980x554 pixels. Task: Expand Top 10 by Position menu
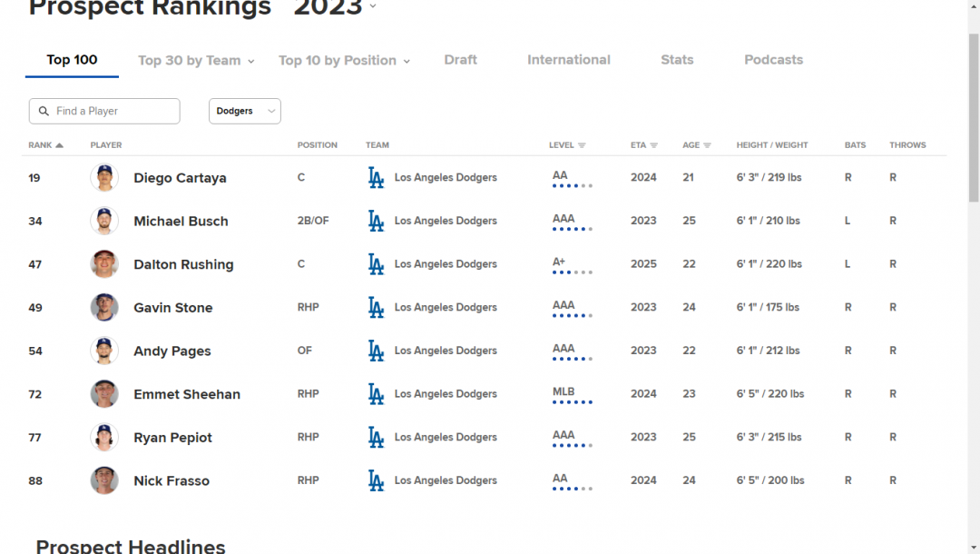[x=345, y=61]
